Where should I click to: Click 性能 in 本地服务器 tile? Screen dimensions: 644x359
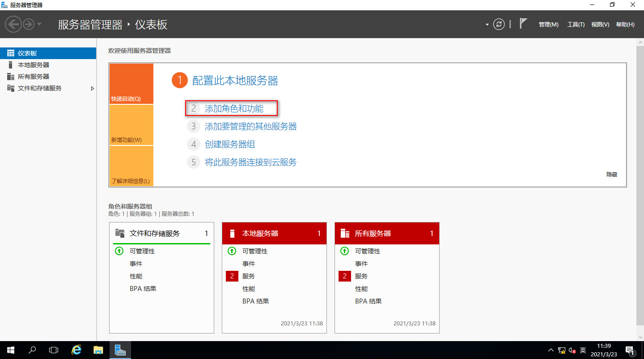(249, 289)
